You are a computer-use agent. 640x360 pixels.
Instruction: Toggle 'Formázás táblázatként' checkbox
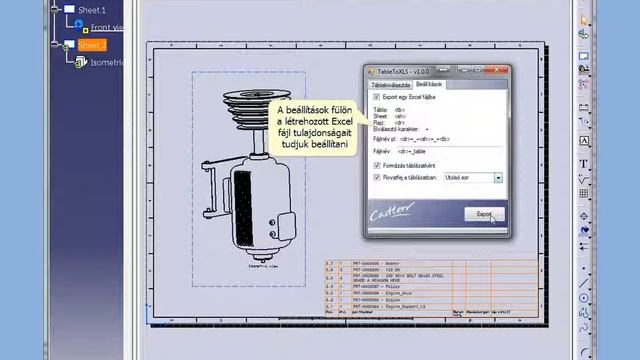coord(377,165)
